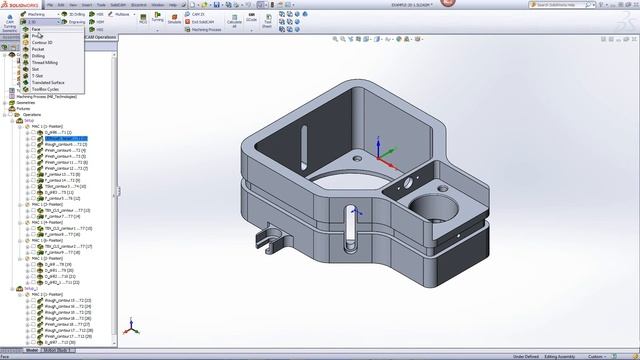Click the 3D Drilling toolbar icon
This screenshot has width=640, height=360.
coord(64,14)
